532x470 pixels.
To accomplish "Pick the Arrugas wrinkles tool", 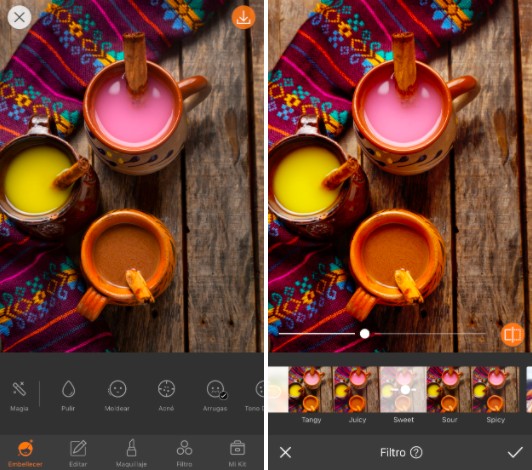I will tap(215, 396).
